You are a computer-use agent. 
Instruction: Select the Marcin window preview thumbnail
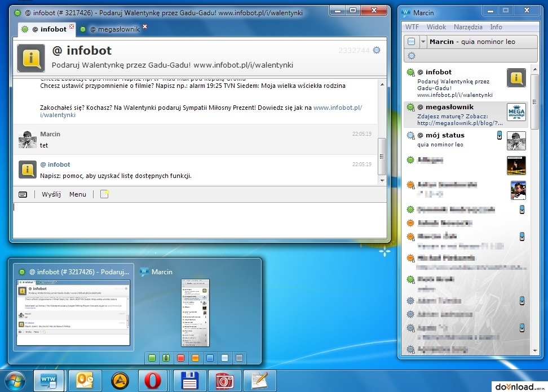click(x=196, y=313)
